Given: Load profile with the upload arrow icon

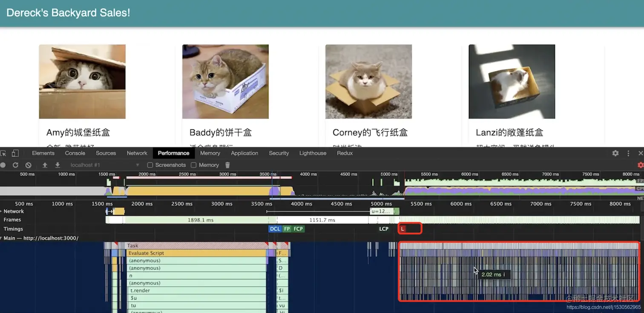Looking at the screenshot, I should 45,165.
